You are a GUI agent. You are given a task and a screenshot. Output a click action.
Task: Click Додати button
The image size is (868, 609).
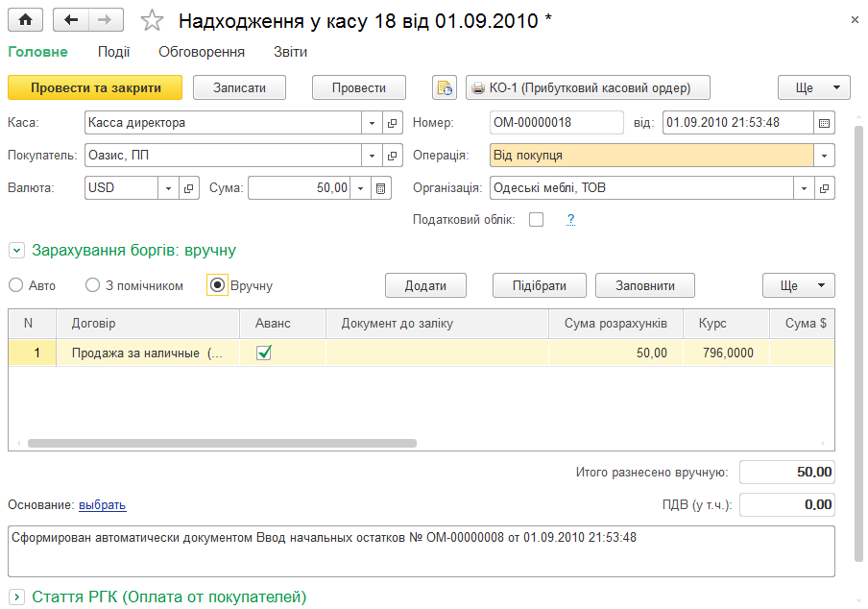click(425, 285)
